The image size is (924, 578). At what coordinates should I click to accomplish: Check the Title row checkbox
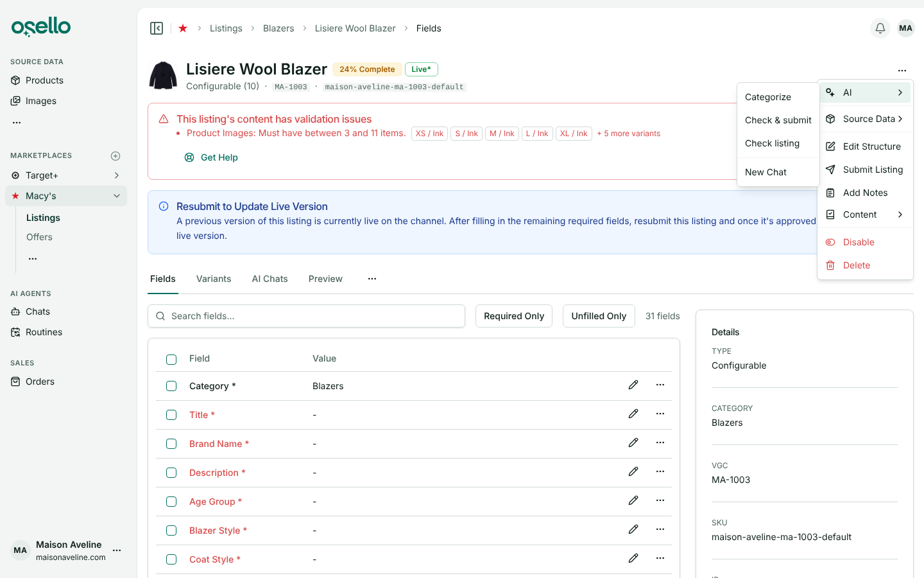[171, 415]
